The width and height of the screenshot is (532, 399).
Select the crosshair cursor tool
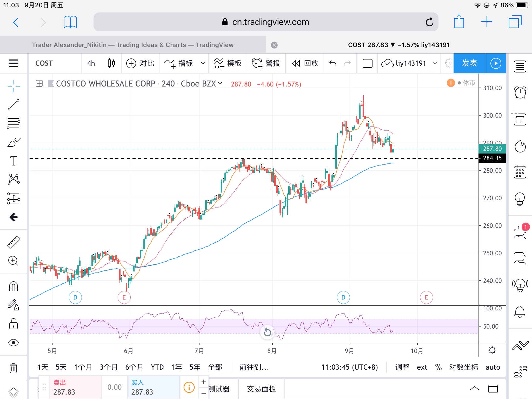pyautogui.click(x=14, y=86)
